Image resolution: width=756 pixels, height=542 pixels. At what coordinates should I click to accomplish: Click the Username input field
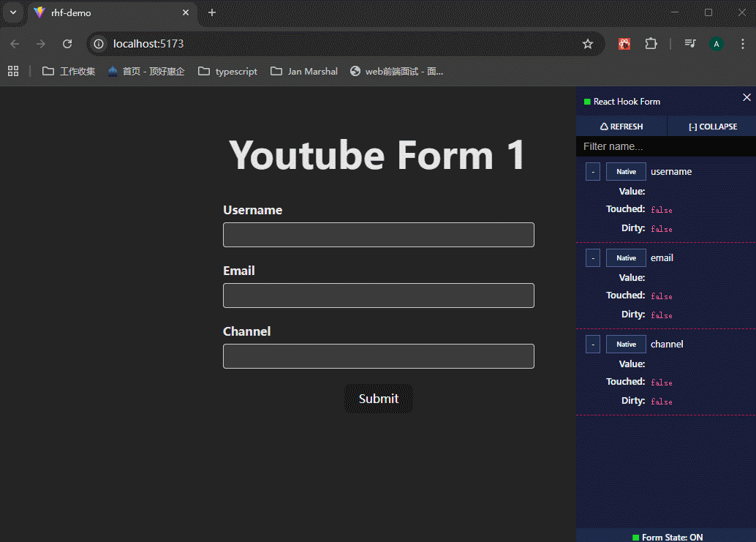coord(378,235)
